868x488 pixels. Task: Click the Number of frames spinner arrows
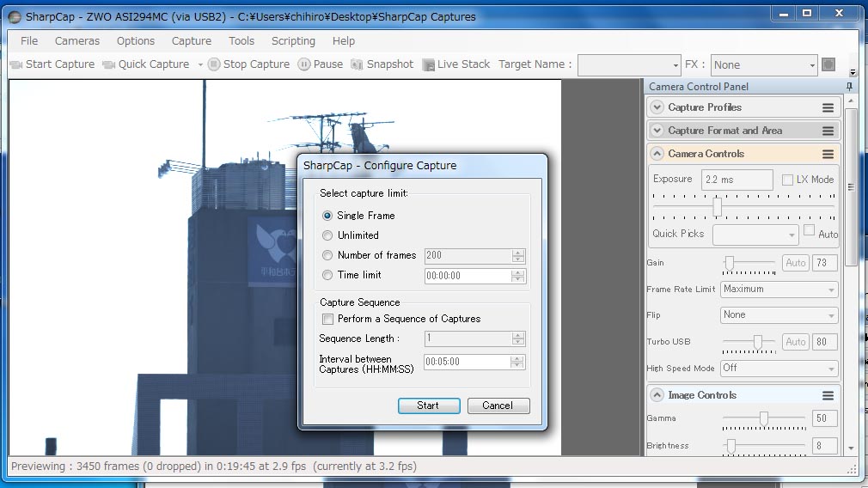coord(518,256)
